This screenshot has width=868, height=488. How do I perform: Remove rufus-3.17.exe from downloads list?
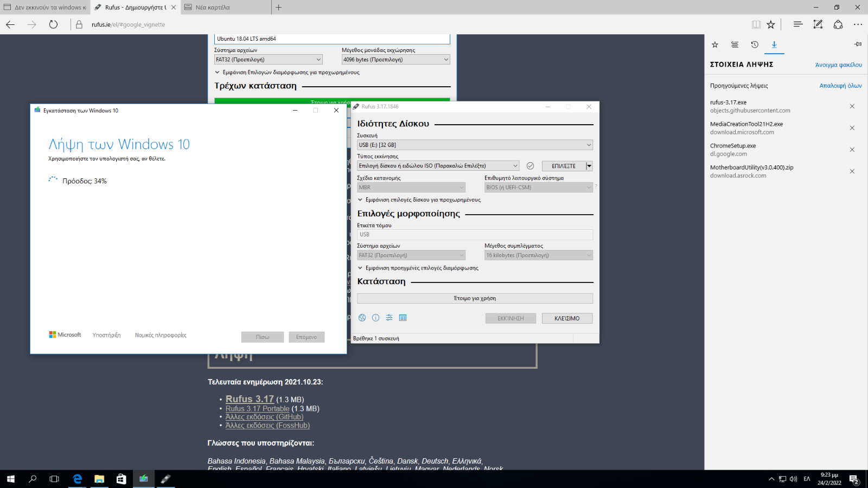[852, 106]
